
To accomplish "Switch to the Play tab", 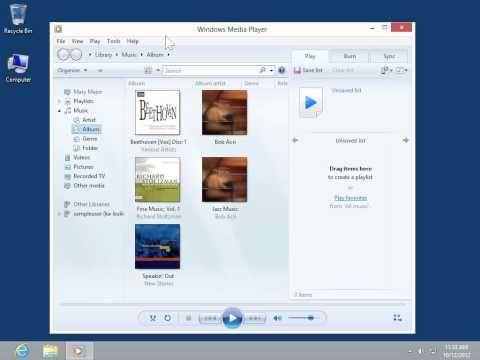I will (310, 56).
